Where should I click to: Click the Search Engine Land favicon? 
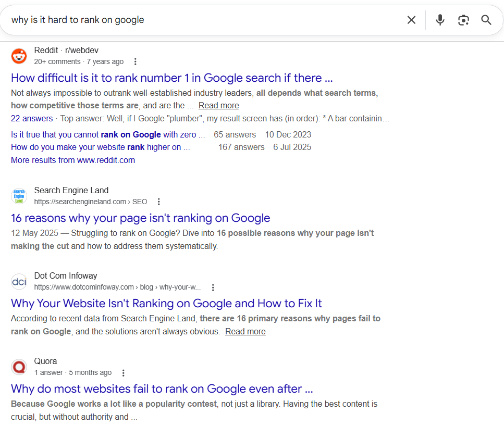click(x=19, y=196)
